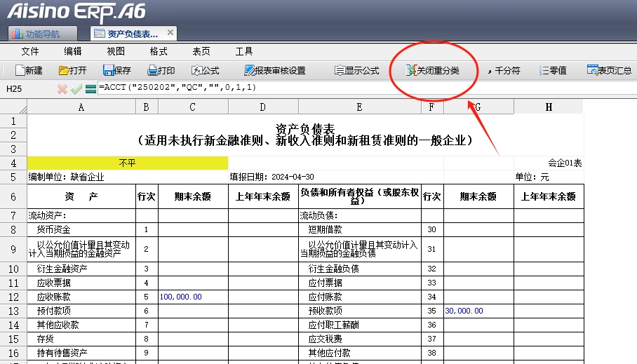Click the formula bar list icon
The image size is (637, 364).
pyautogui.click(x=91, y=89)
